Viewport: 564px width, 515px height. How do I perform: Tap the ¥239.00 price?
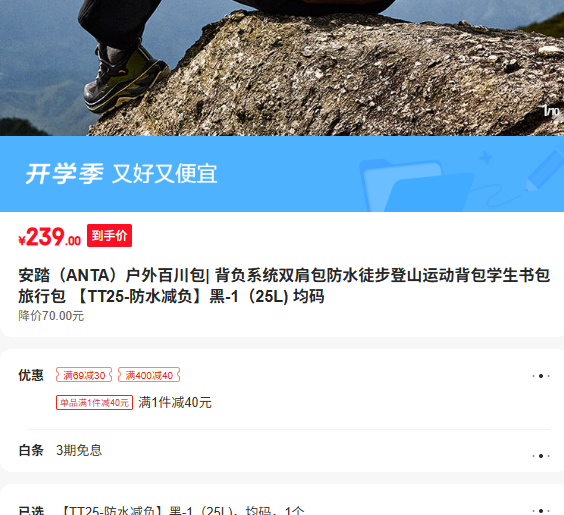coord(50,237)
